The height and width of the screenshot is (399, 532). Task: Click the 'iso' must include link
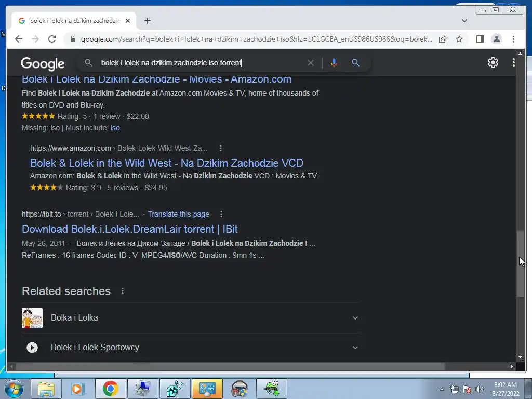(115, 128)
